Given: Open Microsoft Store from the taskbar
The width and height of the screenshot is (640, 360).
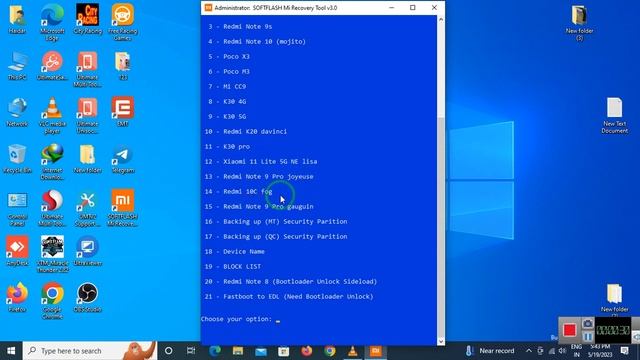Looking at the screenshot, I should pyautogui.click(x=284, y=351).
